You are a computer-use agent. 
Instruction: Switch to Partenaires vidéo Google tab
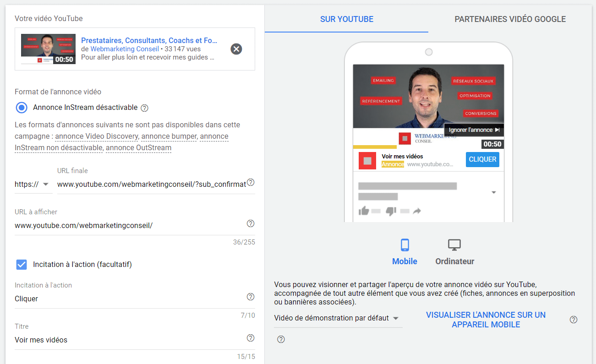tap(510, 19)
